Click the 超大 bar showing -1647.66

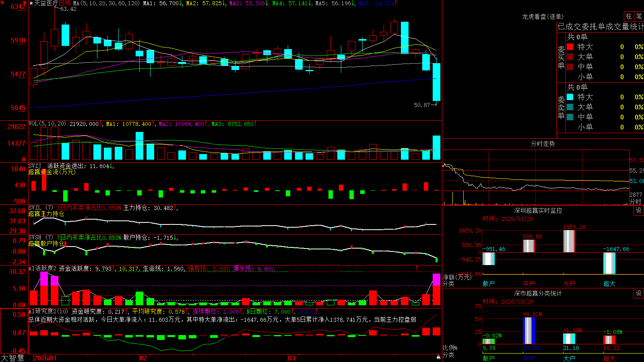(609, 263)
